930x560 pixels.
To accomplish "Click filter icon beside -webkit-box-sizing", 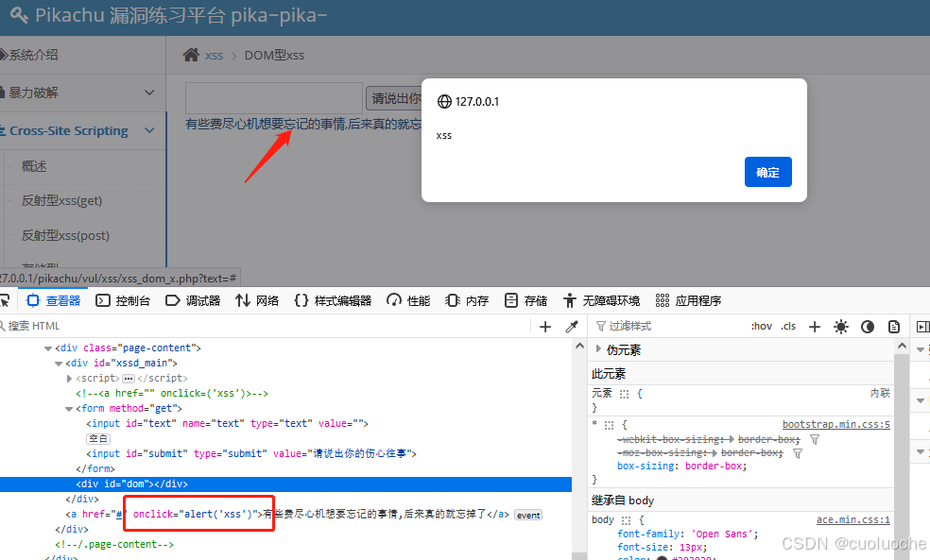I will (x=815, y=439).
